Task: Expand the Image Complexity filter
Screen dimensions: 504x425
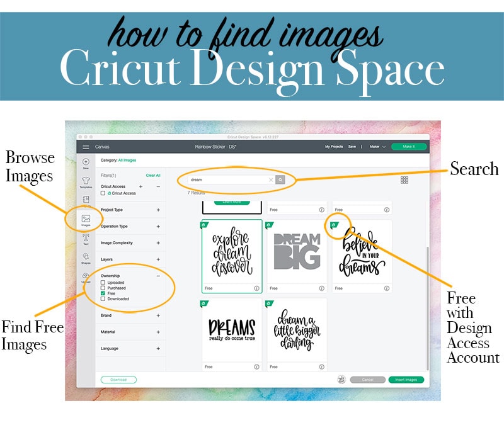Action: click(x=158, y=243)
